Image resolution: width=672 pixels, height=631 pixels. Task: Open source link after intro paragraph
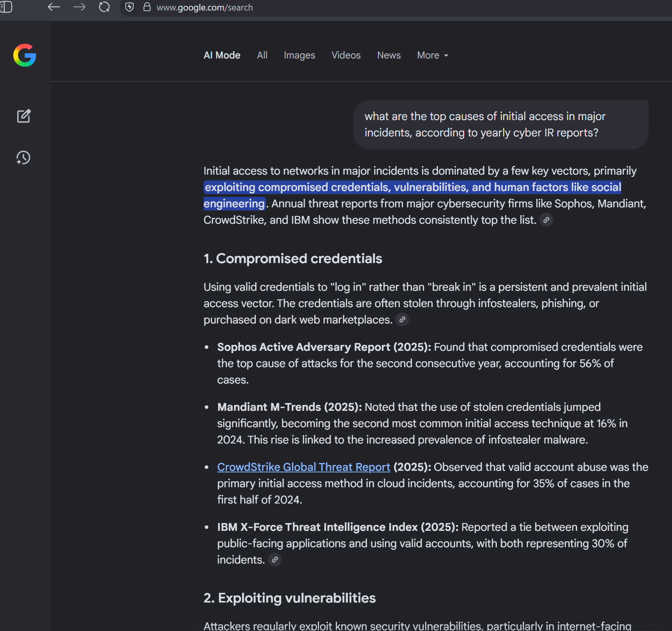546,220
